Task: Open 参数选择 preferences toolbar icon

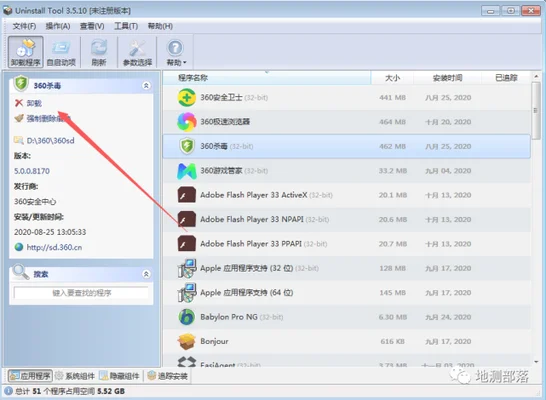Action: 137,52
